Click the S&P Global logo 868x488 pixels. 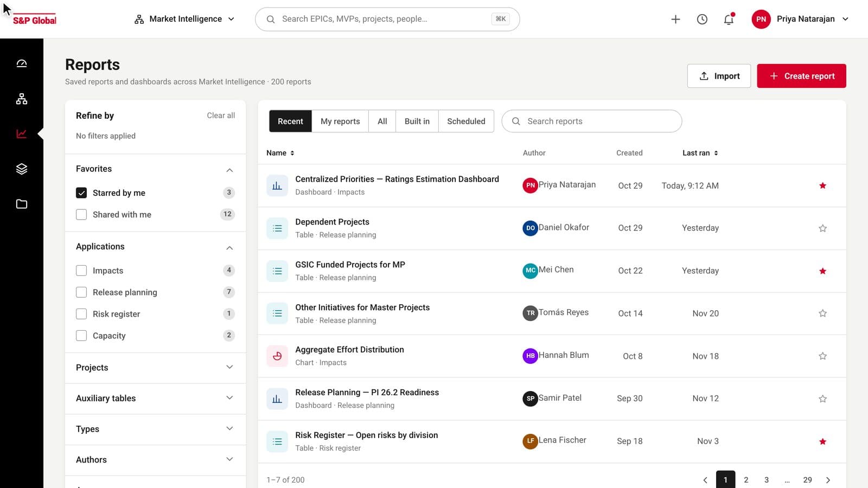point(35,20)
